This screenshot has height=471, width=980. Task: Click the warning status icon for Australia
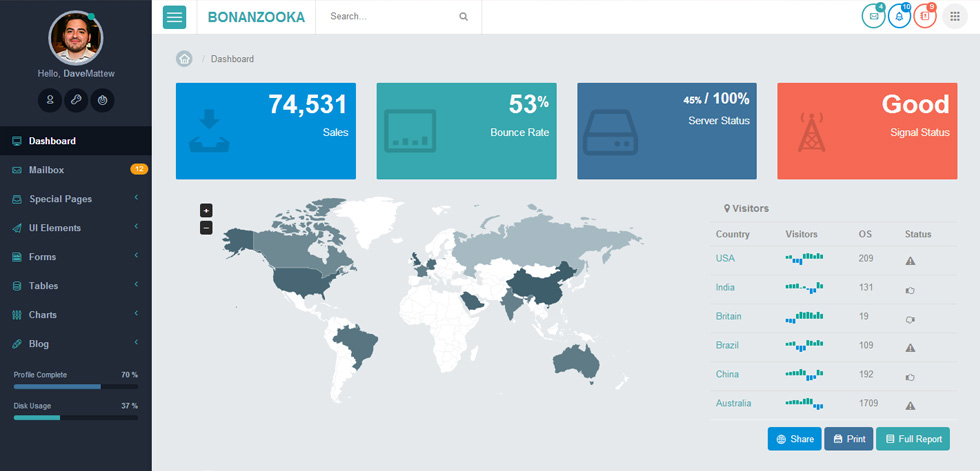910,405
